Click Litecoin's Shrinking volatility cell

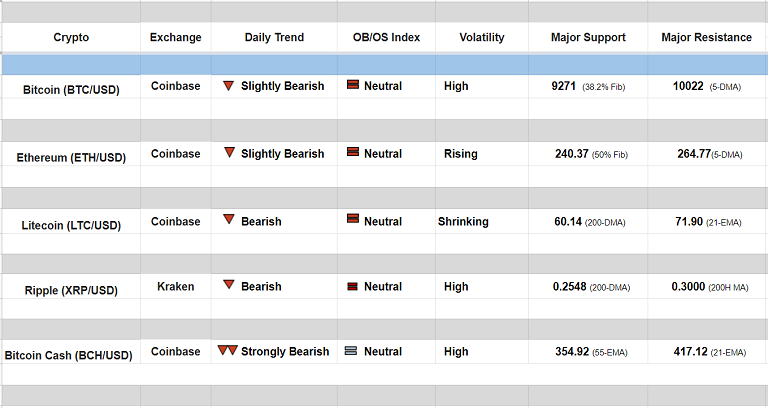463,221
